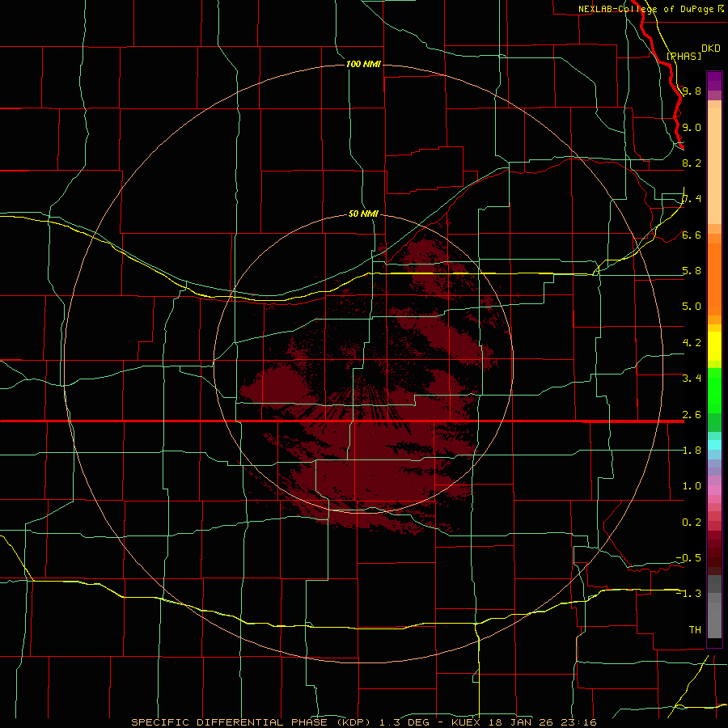Viewport: 728px width, 728px height.
Task: Click the 100 NMI range ring label
Action: pos(363,64)
